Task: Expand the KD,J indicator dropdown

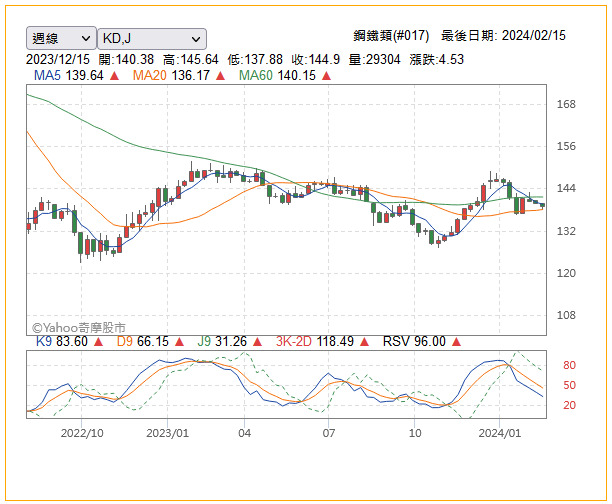Action: point(153,38)
